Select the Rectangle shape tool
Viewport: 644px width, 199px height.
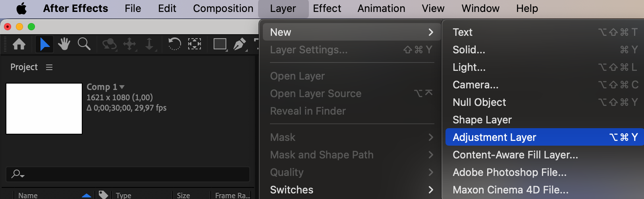click(x=220, y=44)
